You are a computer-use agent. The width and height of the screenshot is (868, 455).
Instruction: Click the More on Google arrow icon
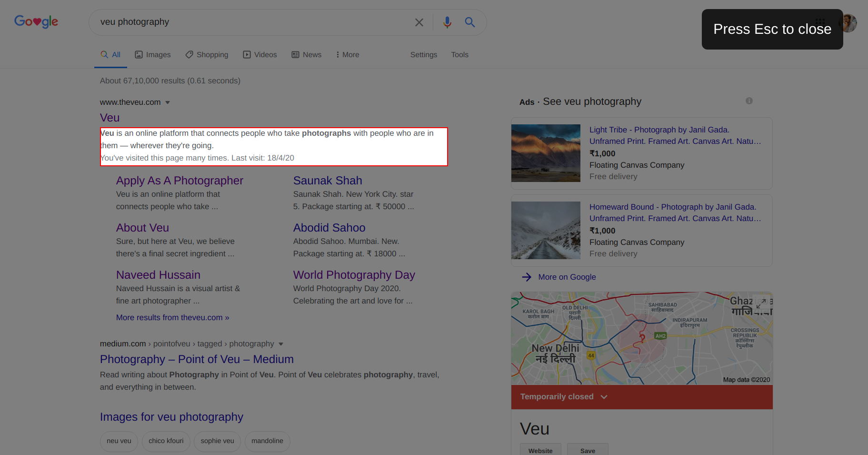pyautogui.click(x=527, y=277)
